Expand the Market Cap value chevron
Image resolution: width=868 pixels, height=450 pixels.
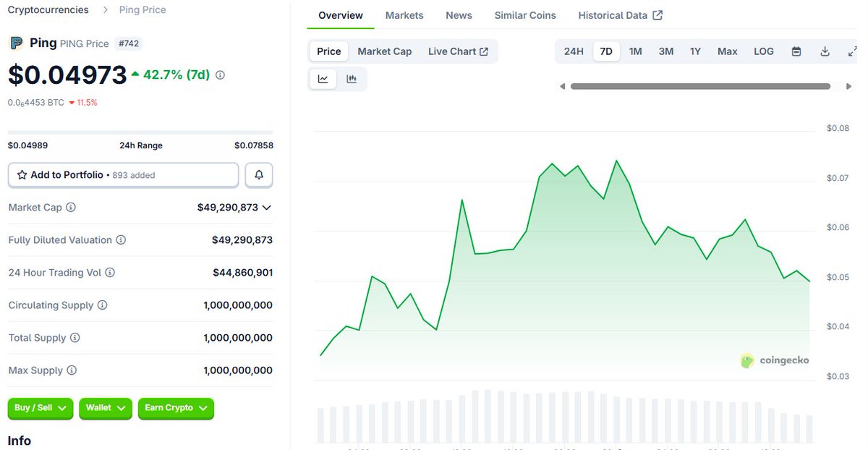click(267, 208)
